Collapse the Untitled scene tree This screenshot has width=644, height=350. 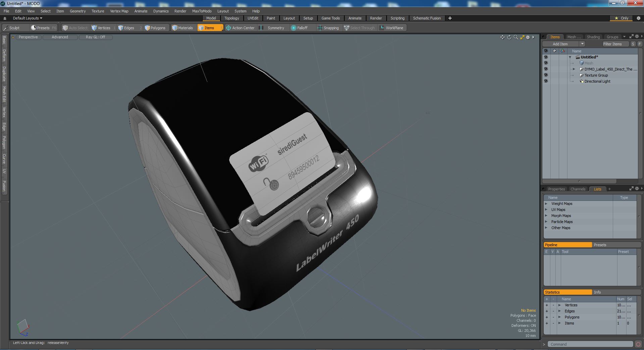tap(570, 57)
